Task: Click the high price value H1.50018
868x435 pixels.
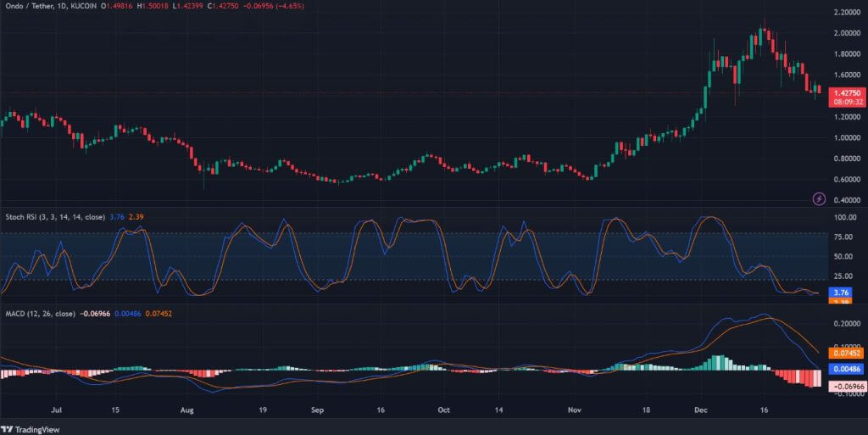Action: pos(153,6)
